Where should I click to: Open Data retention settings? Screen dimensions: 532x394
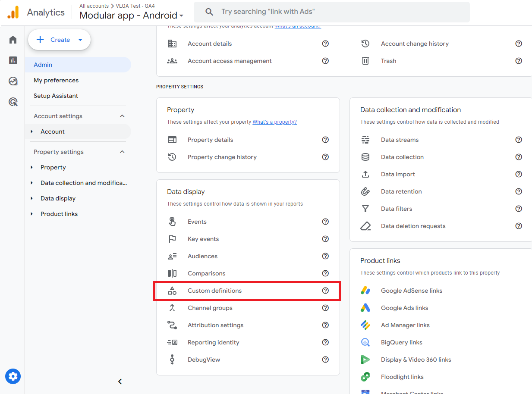point(401,191)
